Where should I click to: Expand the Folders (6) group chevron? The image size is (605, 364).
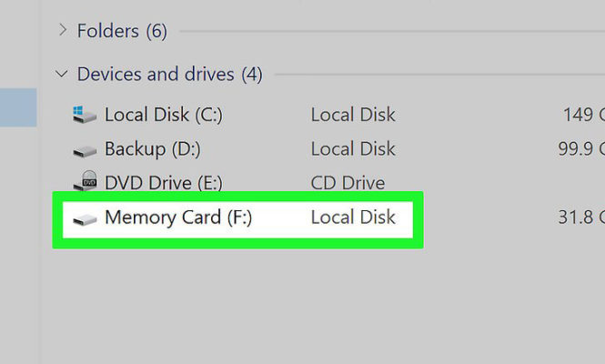(62, 31)
